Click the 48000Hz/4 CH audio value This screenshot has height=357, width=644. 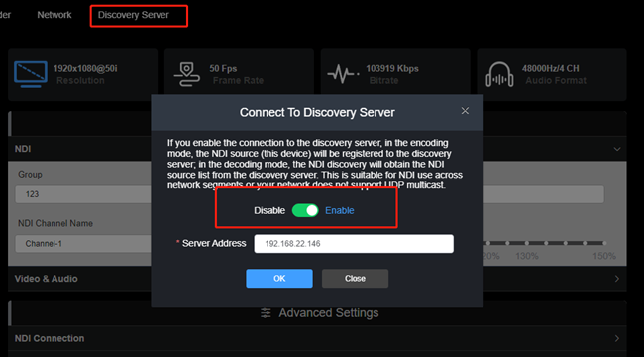click(550, 68)
